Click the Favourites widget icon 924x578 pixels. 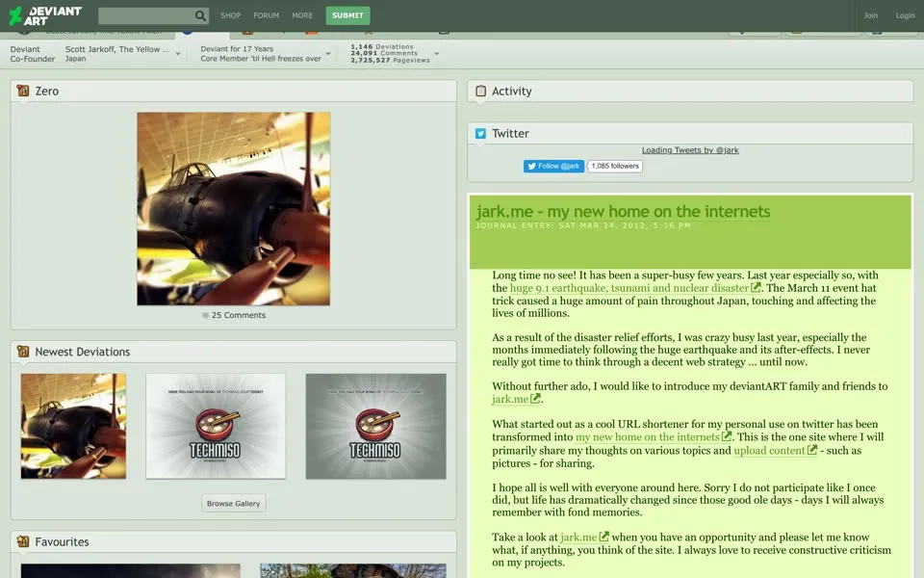23,541
